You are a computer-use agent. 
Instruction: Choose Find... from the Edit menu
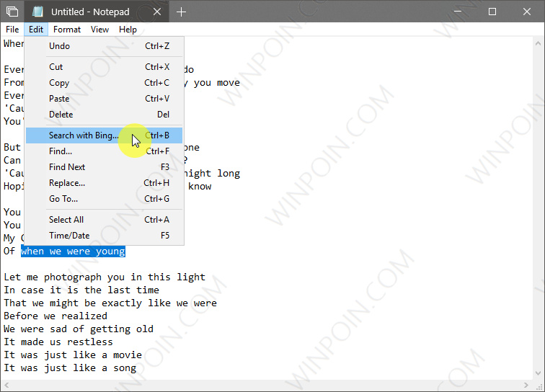click(105, 151)
